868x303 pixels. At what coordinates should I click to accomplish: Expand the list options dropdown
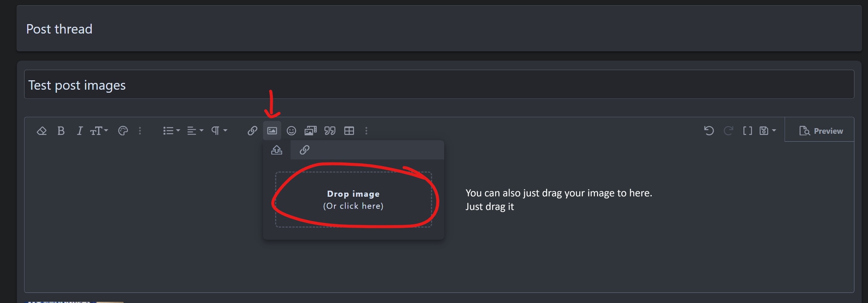pos(171,131)
